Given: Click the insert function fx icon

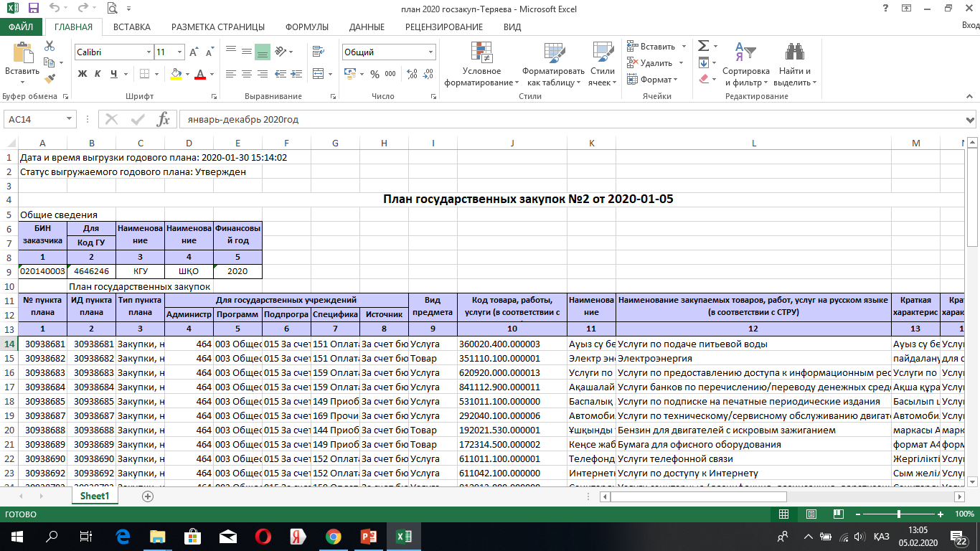Looking at the screenshot, I should point(163,119).
